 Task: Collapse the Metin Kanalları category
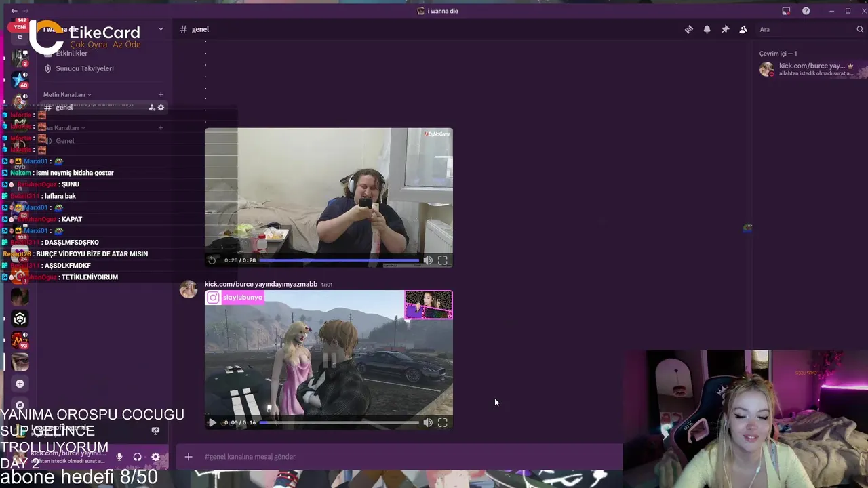(x=67, y=94)
